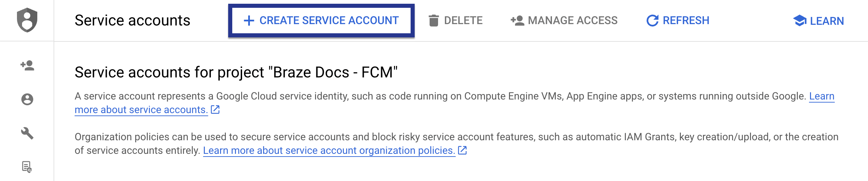Click the 'Service accounts' page title
This screenshot has height=181, width=868.
click(x=132, y=21)
